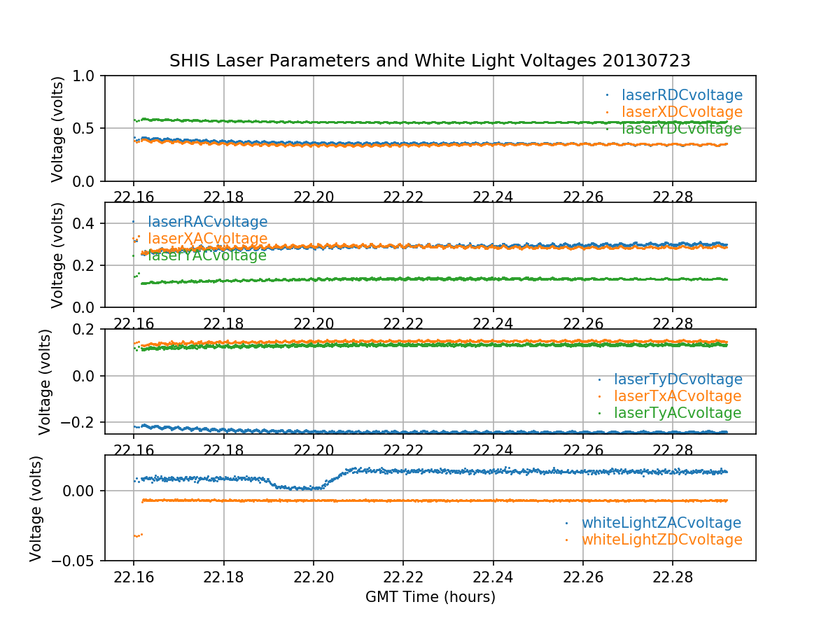Select the laserXACvoltage legend text
The width and height of the screenshot is (840, 630).
click(207, 239)
